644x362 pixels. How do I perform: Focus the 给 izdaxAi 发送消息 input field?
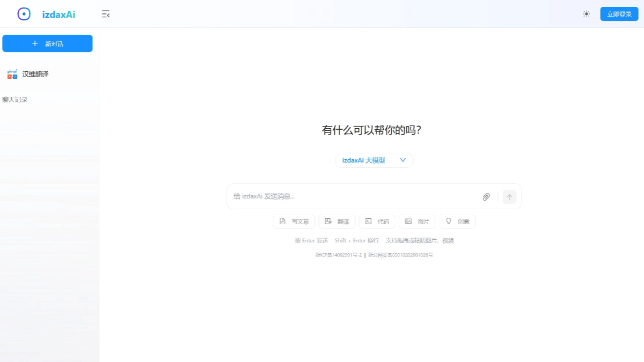click(x=354, y=196)
